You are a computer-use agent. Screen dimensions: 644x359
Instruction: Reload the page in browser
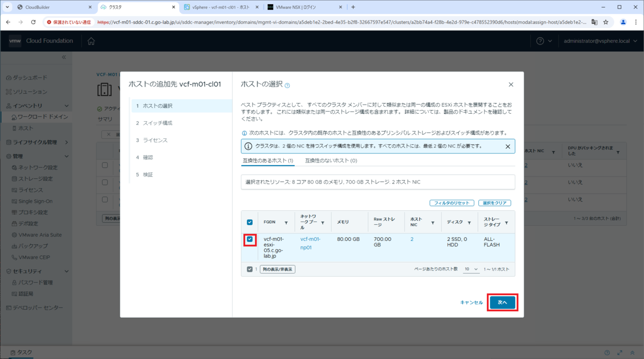tap(33, 22)
